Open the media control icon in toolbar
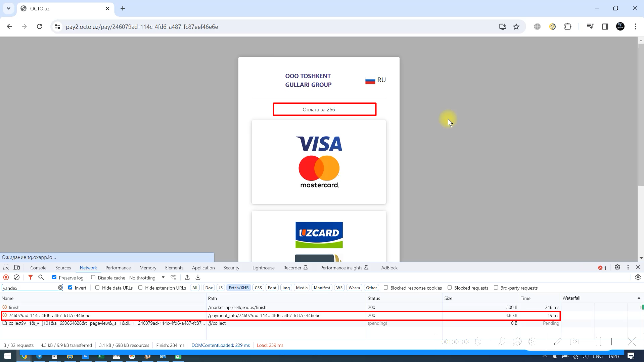 (590, 27)
